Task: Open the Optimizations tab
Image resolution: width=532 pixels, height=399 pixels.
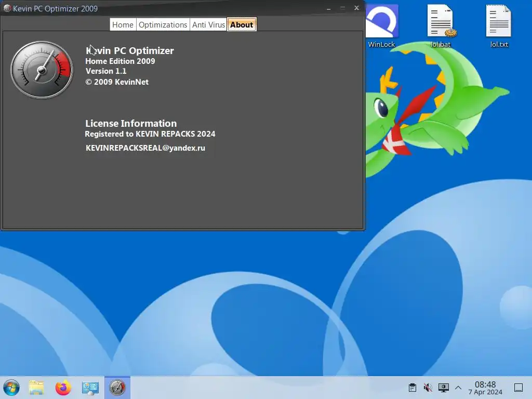Action: pos(163,25)
